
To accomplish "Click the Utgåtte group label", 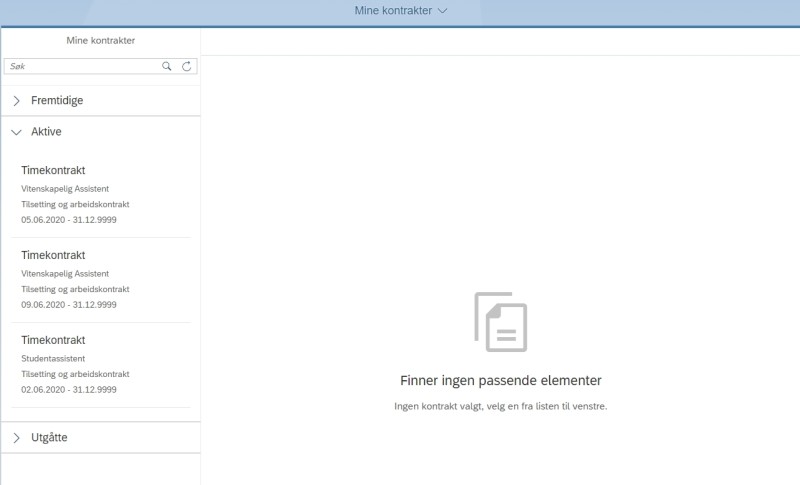I will [49, 438].
